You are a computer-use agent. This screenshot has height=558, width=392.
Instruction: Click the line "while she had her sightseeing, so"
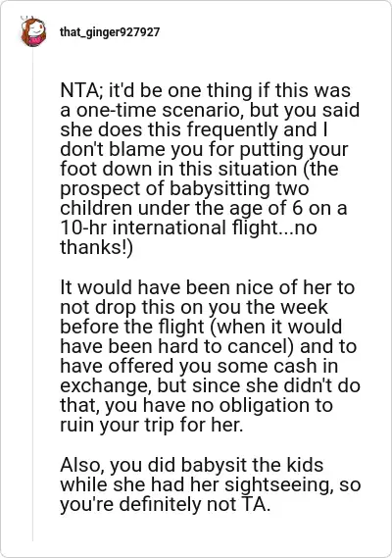[x=211, y=484]
